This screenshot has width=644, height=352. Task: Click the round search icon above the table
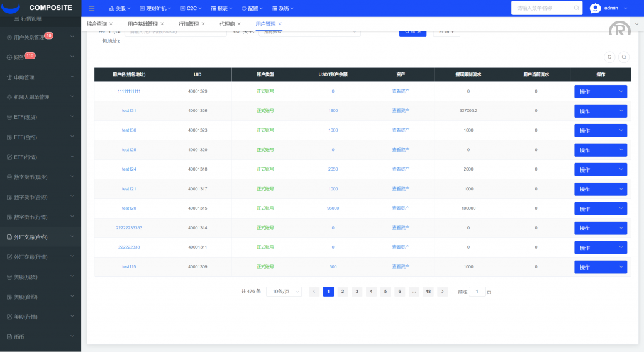tap(623, 56)
